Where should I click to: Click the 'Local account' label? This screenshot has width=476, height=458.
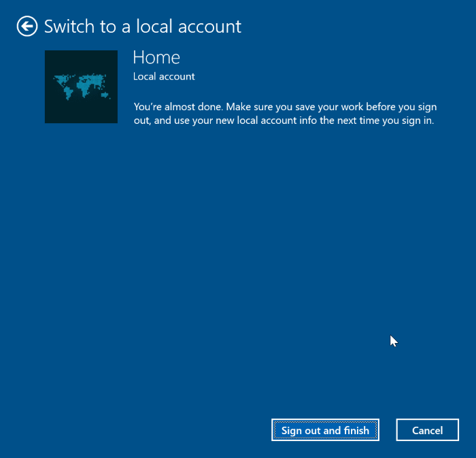click(x=164, y=76)
